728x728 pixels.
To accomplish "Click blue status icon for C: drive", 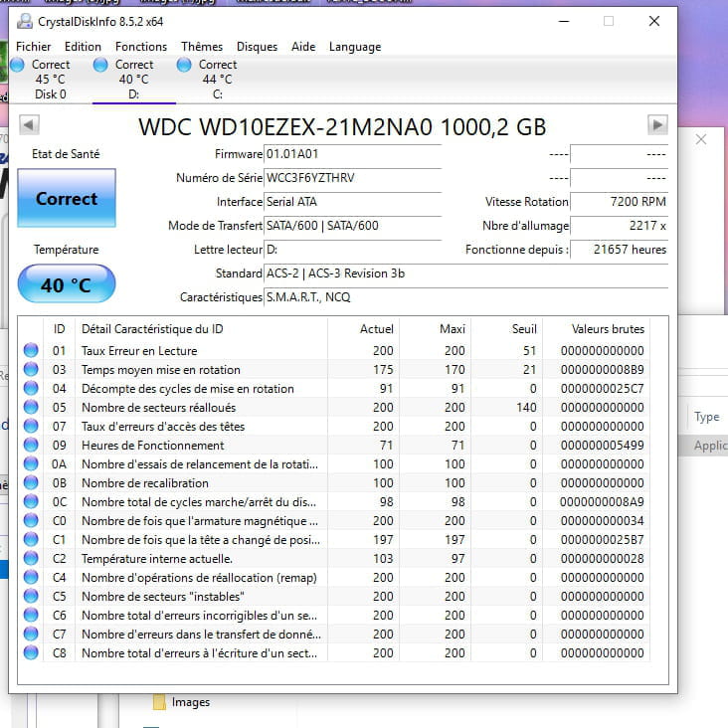I will pyautogui.click(x=184, y=65).
